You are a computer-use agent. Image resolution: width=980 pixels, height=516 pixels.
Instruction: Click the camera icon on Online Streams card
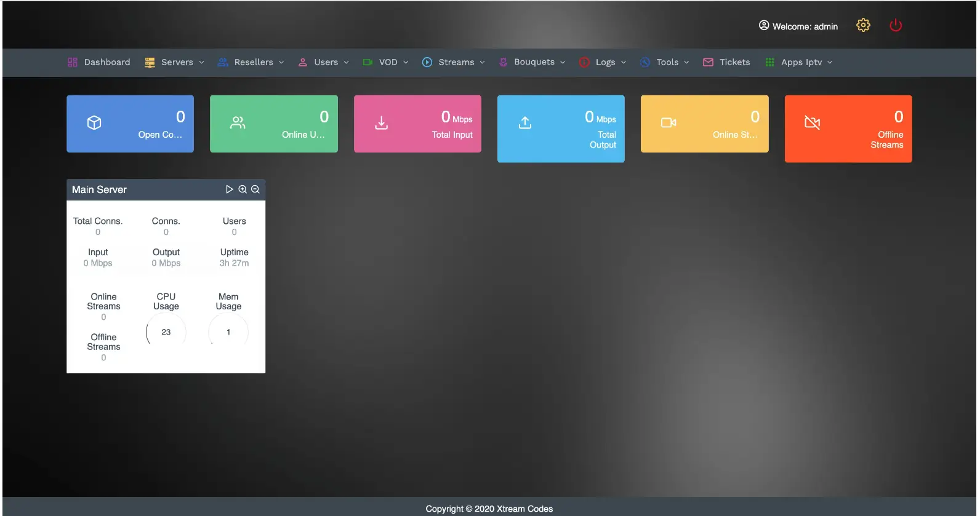(669, 123)
